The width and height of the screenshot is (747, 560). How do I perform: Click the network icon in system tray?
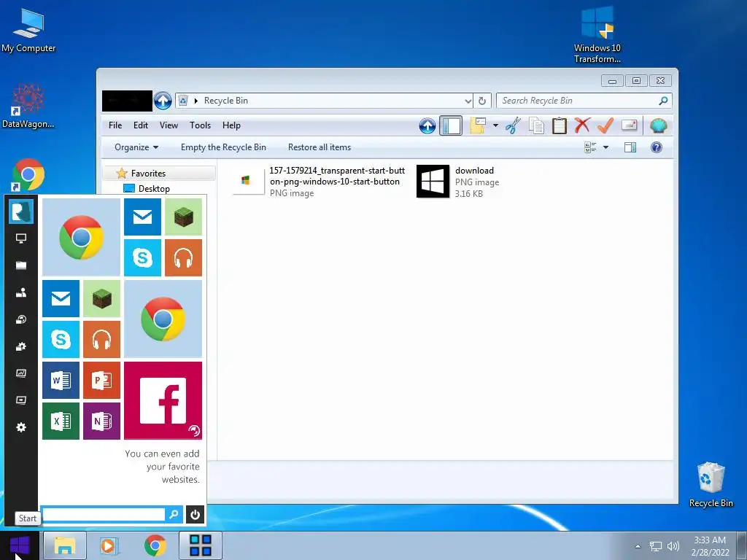click(x=656, y=546)
